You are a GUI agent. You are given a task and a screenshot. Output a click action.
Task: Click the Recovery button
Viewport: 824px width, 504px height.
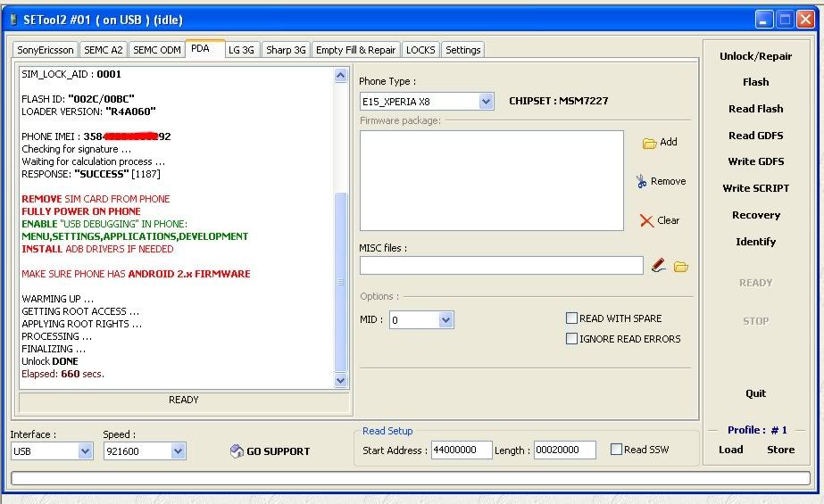coord(755,215)
